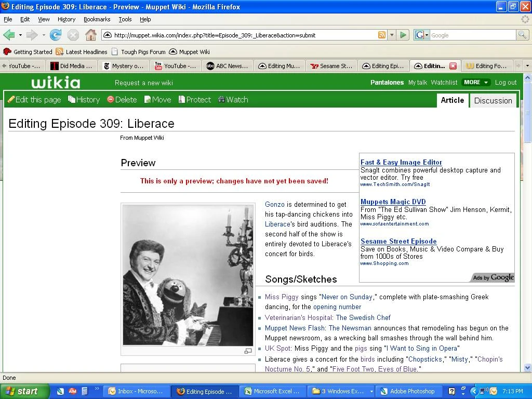This screenshot has height=399, width=532.
Task: Open the Back history dropdown arrow
Action: (x=20, y=35)
